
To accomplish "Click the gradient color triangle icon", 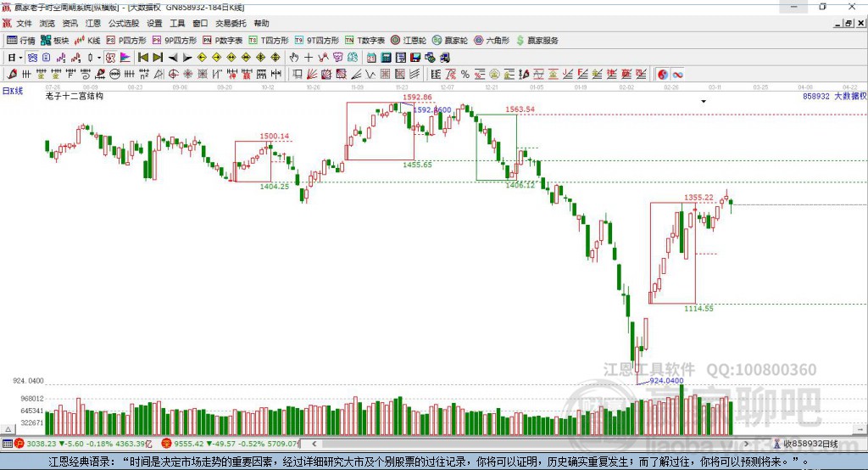I will [125, 58].
